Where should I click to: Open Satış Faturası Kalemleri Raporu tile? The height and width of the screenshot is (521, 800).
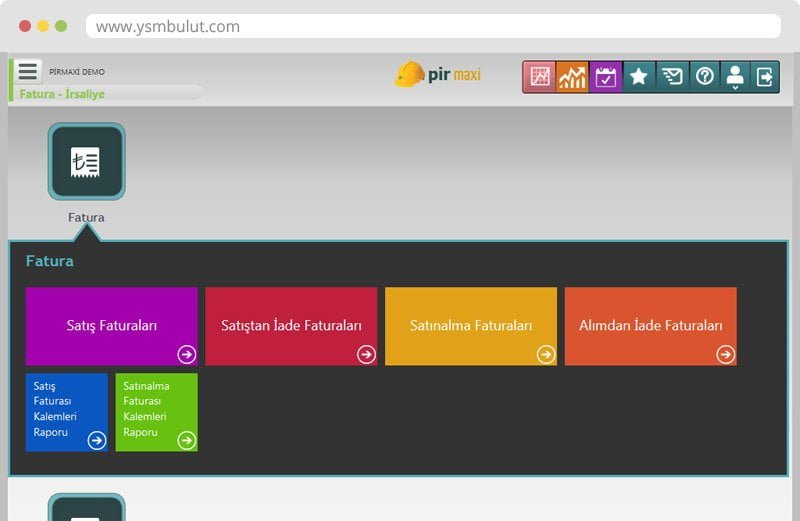(66, 411)
